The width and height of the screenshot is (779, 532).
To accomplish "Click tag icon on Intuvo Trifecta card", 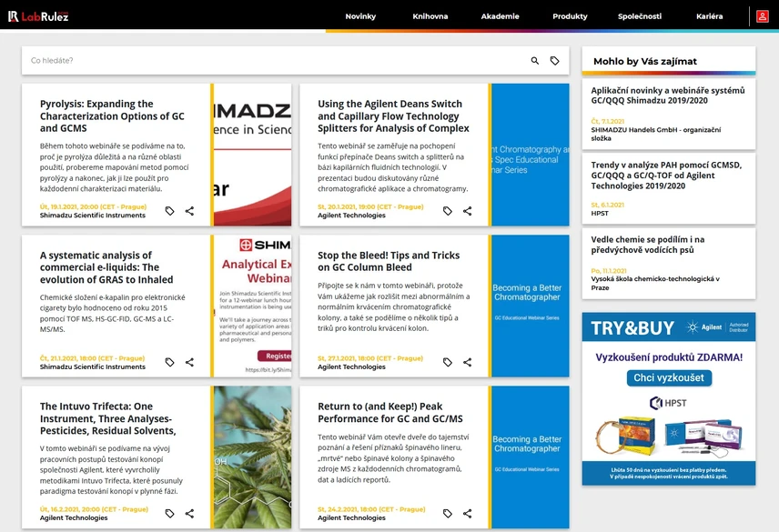I will click(x=170, y=514).
